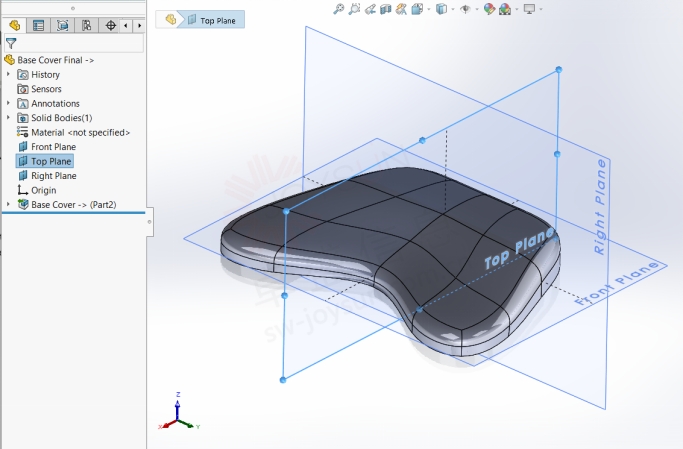The width and height of the screenshot is (683, 449).
Task: Select the Front Plane tree item
Action: click(x=47, y=147)
